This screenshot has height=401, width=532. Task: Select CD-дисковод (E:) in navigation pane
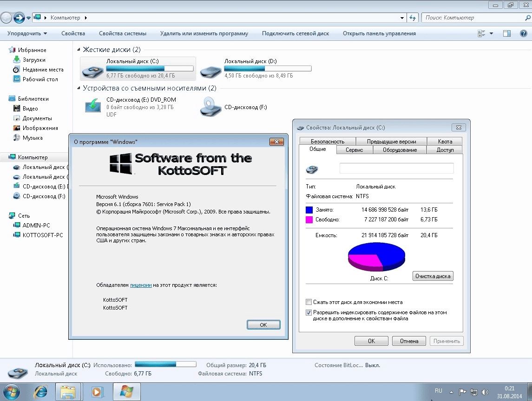[43, 187]
